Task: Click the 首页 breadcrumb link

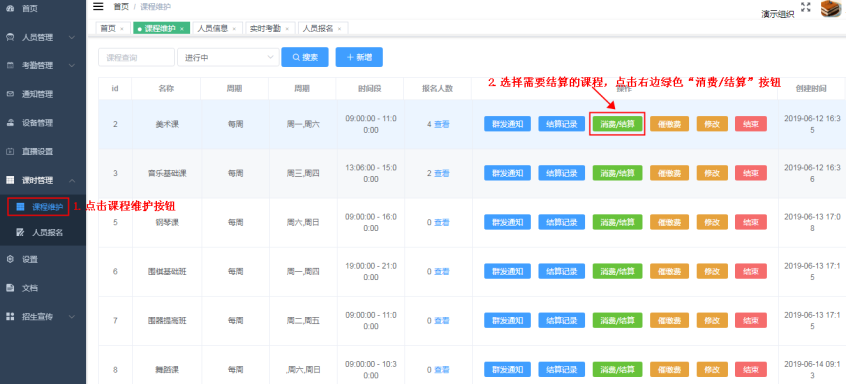Action: coord(121,6)
